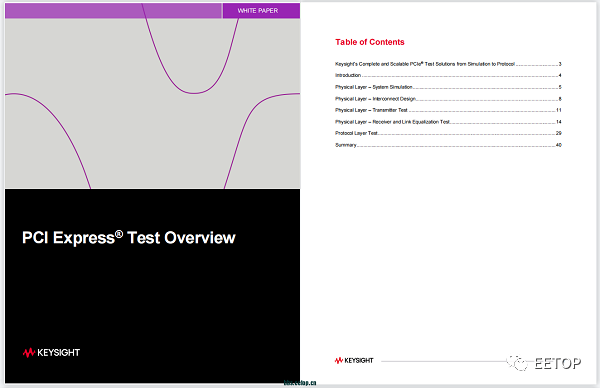Click page number 29 beside Protocol Layer Test
This screenshot has width=600, height=388.
[559, 133]
